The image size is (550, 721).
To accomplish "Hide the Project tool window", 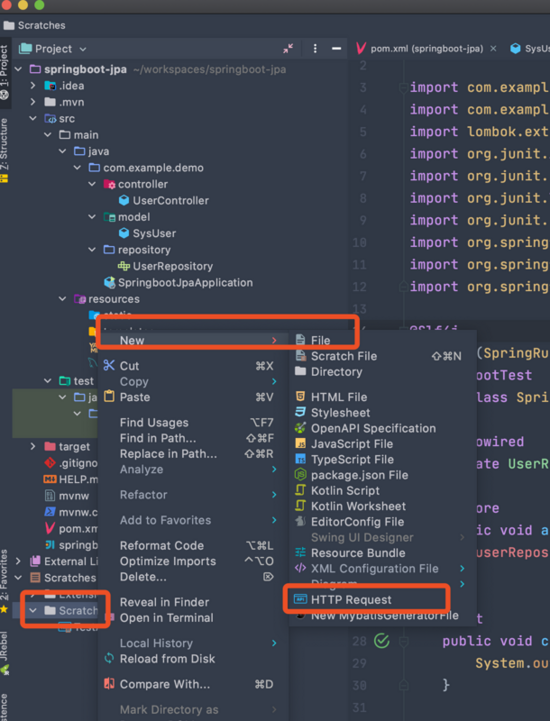I will click(x=337, y=48).
